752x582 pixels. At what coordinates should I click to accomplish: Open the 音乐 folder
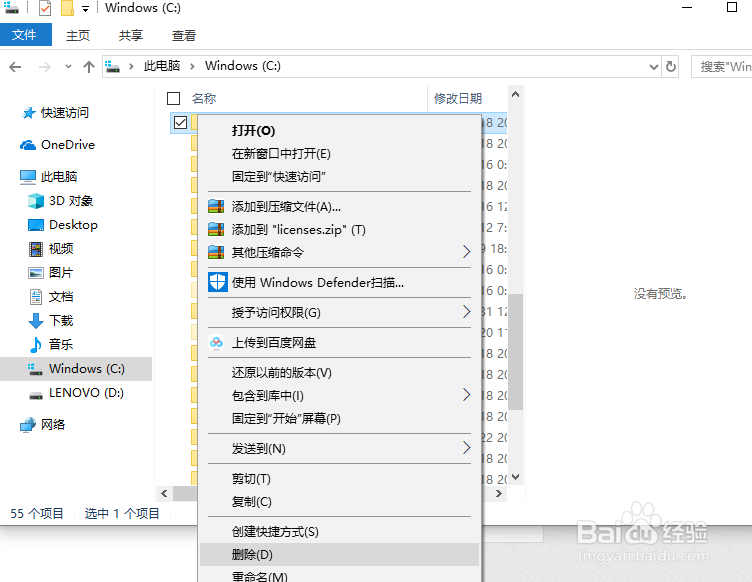[x=51, y=345]
